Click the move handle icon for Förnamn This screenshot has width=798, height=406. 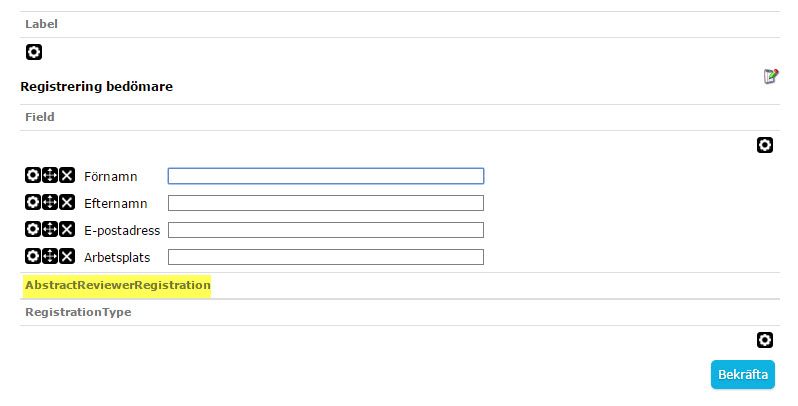(x=50, y=175)
